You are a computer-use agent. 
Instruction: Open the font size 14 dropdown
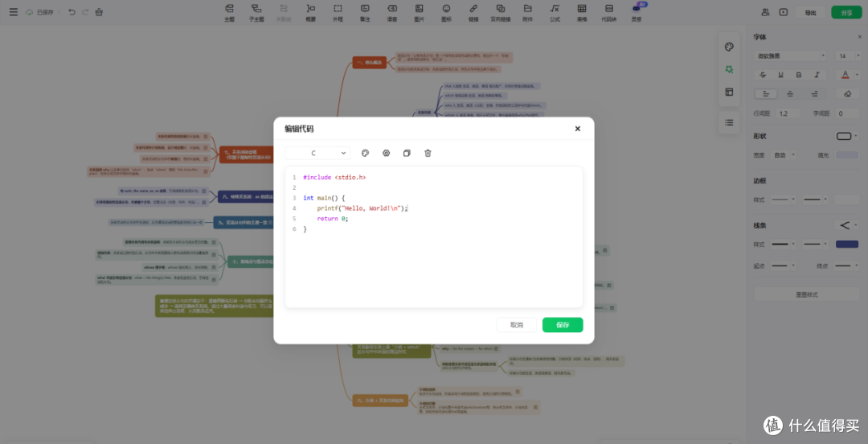[x=849, y=56]
